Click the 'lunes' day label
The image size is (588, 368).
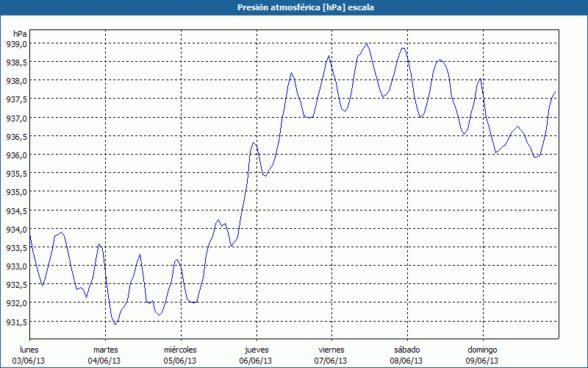pyautogui.click(x=29, y=350)
